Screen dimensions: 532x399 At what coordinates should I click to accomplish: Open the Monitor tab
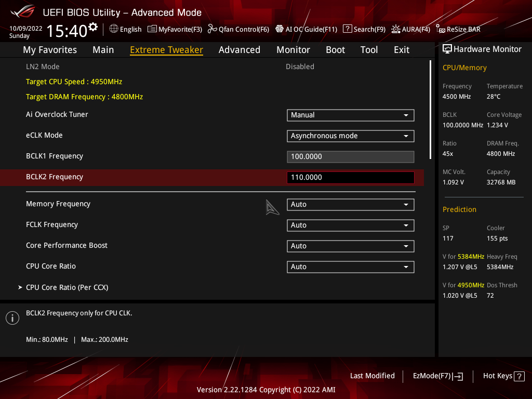[x=293, y=50]
